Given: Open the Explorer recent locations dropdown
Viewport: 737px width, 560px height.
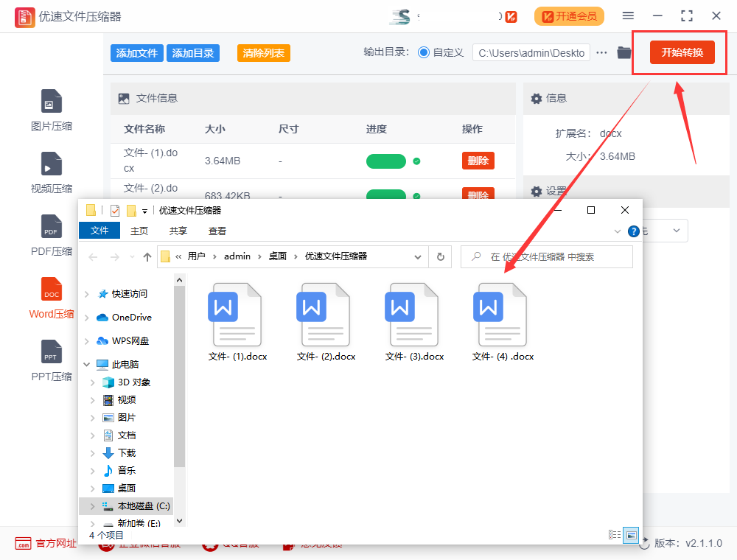Looking at the screenshot, I should click(x=132, y=257).
